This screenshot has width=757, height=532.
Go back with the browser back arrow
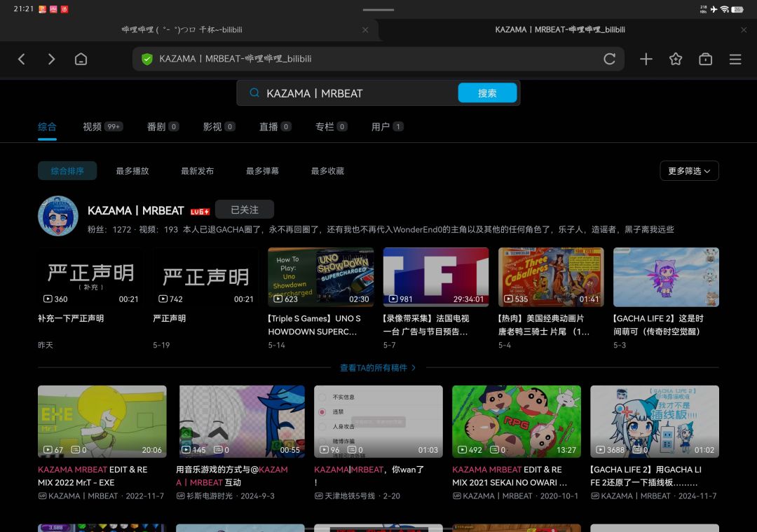(22, 59)
